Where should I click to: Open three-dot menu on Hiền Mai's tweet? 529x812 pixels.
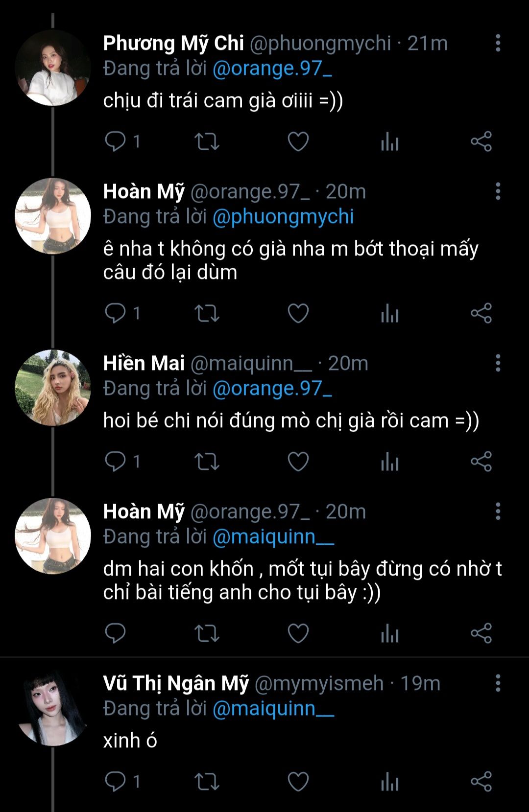pos(498,363)
